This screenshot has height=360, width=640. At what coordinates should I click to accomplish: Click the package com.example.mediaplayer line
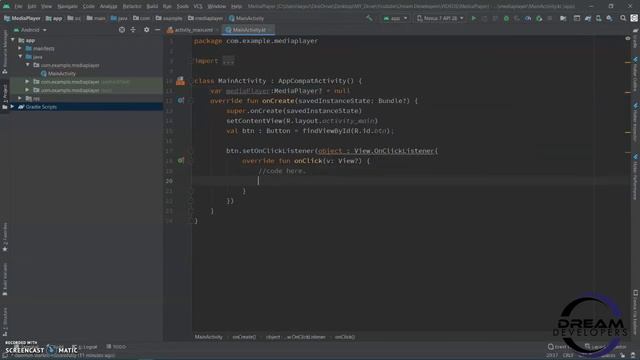pyautogui.click(x=256, y=41)
